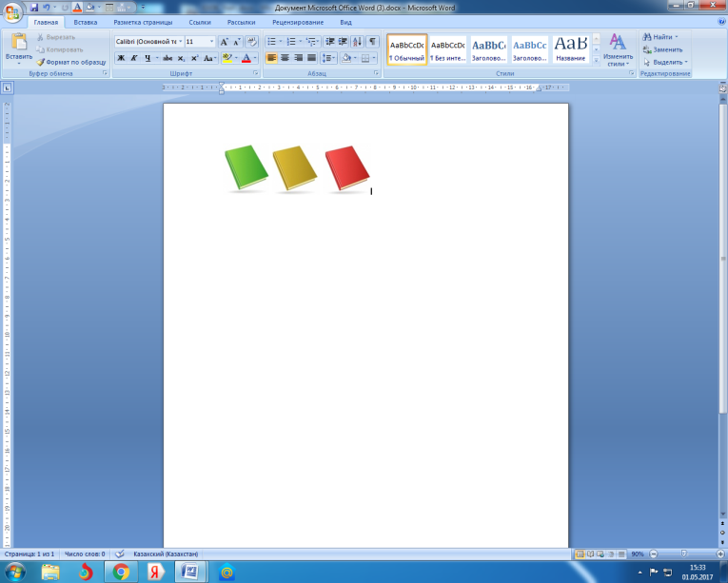
Task: Open the Calibri font name dropdown
Action: click(x=181, y=42)
